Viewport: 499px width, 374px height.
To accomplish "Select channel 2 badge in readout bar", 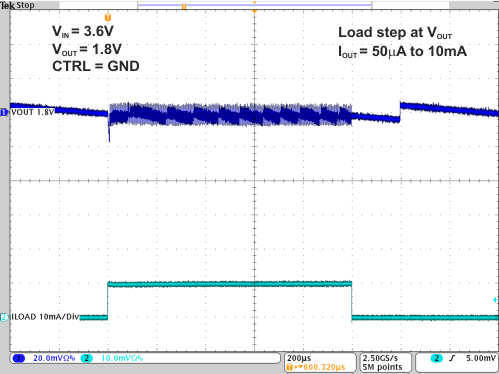I will point(86,358).
